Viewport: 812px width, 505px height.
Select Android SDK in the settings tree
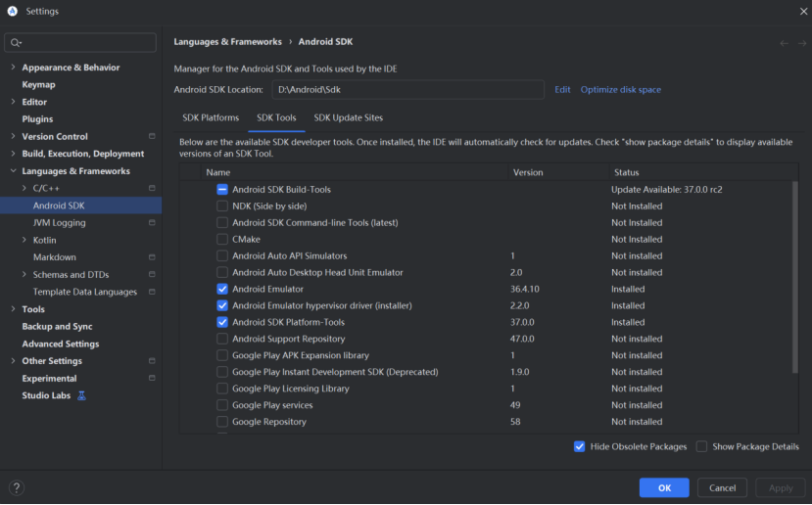point(80,206)
